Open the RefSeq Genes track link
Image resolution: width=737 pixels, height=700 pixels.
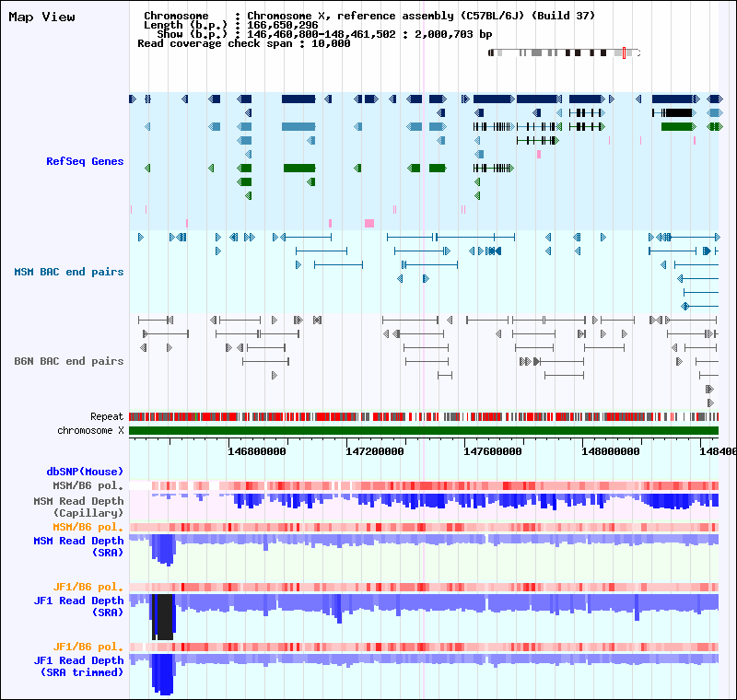coord(85,161)
